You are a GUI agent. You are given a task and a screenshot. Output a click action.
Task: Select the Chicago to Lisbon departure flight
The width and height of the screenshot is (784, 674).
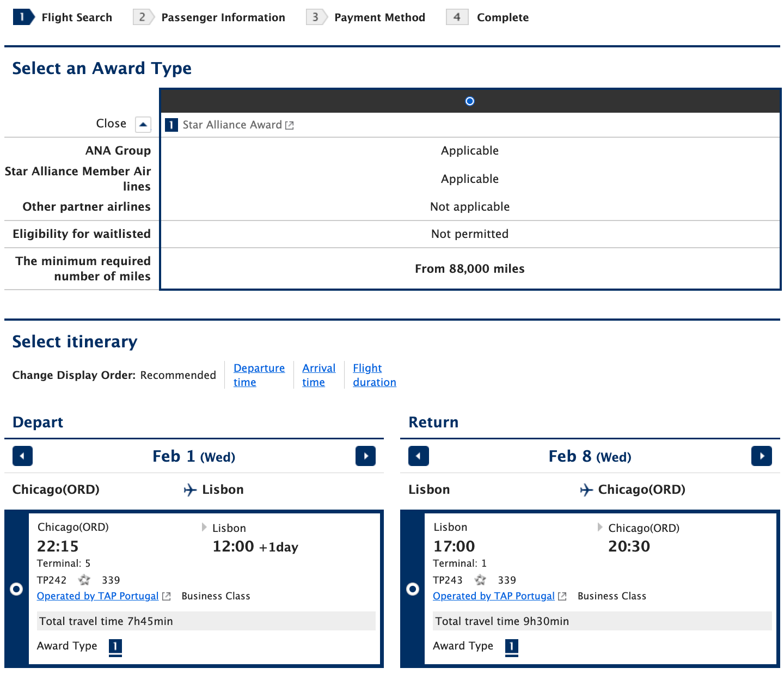[16, 589]
